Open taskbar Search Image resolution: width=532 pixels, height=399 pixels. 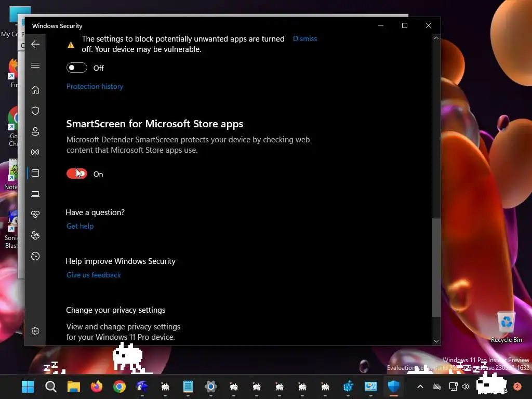pyautogui.click(x=51, y=387)
